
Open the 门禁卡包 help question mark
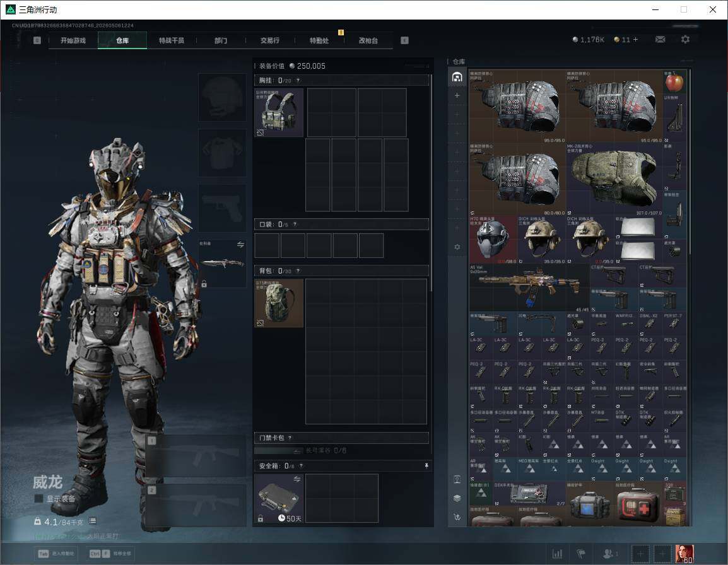(x=290, y=438)
